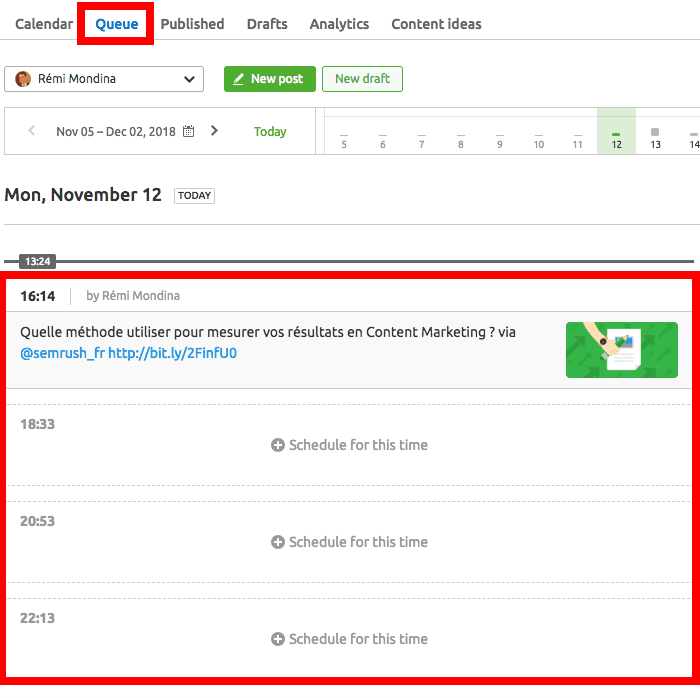Schedule a post for the 18:33 slot
This screenshot has height=698, width=700.
349,445
